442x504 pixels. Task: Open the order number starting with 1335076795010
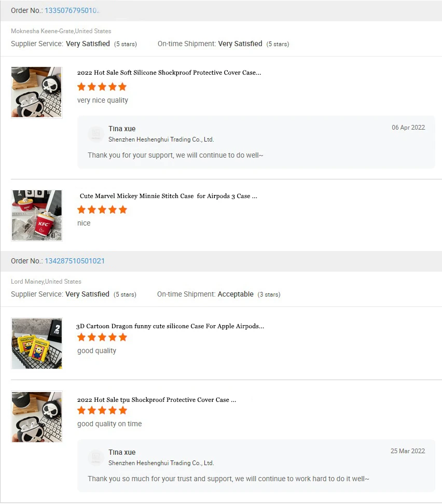click(x=72, y=10)
